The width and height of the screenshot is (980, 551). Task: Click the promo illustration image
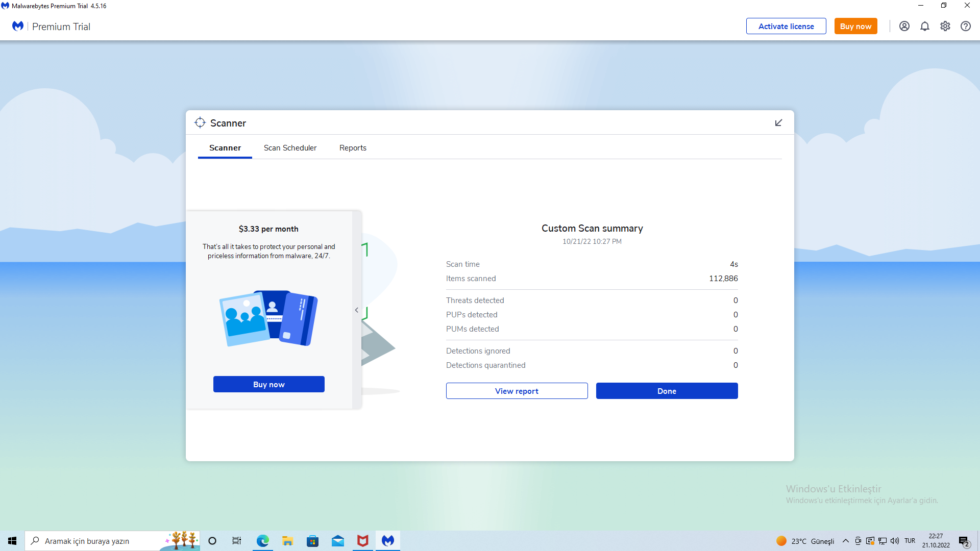(268, 318)
